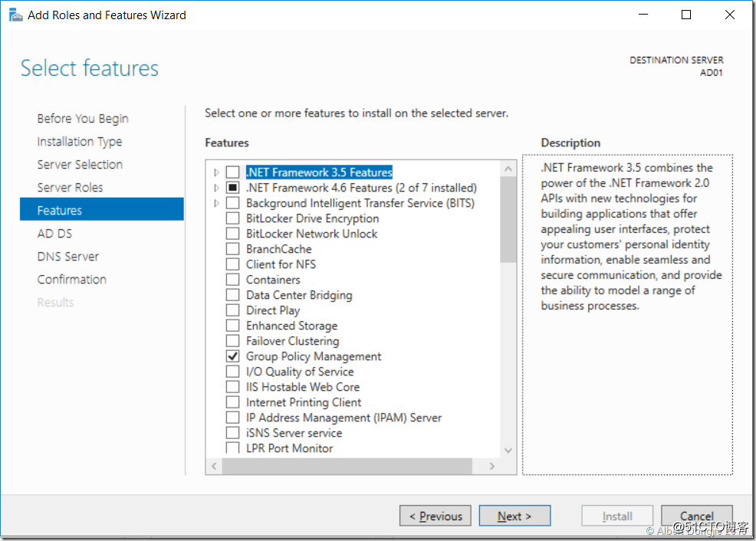756x541 pixels.
Task: Select the Containers feature label
Action: pos(273,280)
